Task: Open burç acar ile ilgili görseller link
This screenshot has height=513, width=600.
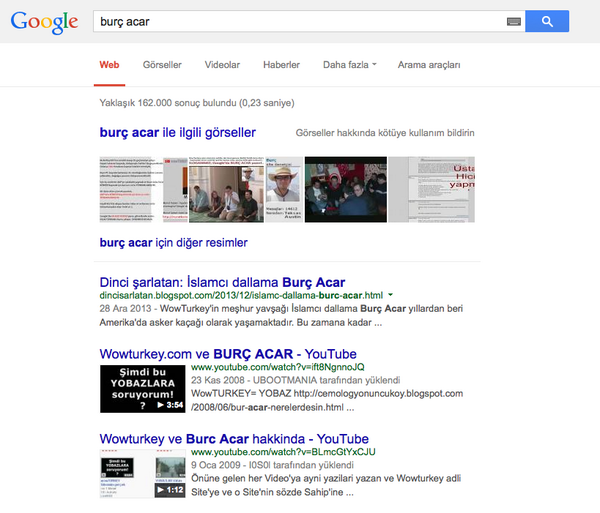Action: pos(178,133)
